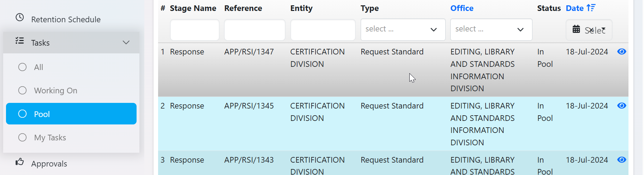Click the Date sort ascending icon
Image resolution: width=644 pixels, height=175 pixels.
pyautogui.click(x=591, y=8)
